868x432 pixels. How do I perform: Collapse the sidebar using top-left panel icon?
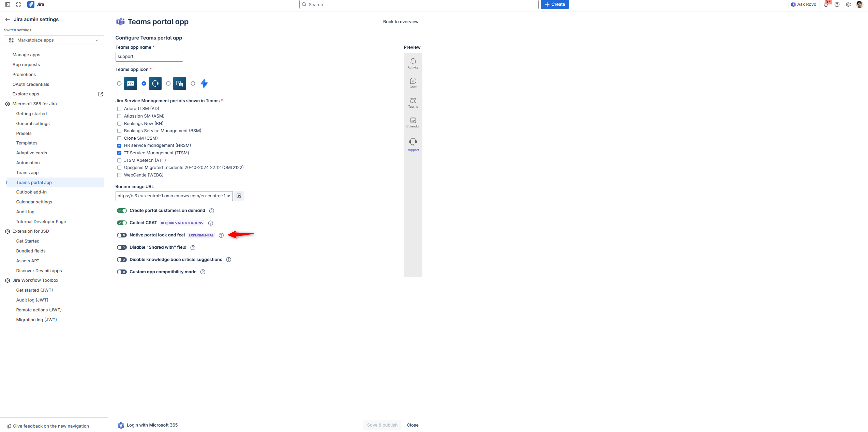[x=8, y=4]
